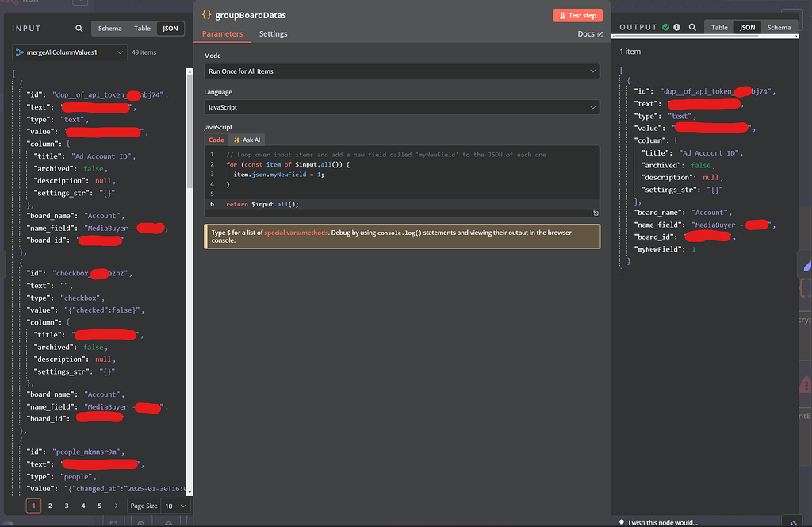
Task: Open the input search magnifier icon
Action: pyautogui.click(x=79, y=28)
